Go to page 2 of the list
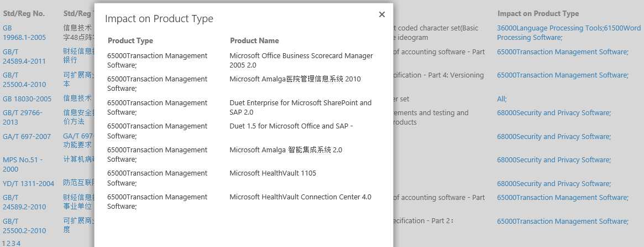This screenshot has height=247, width=644. (8, 243)
